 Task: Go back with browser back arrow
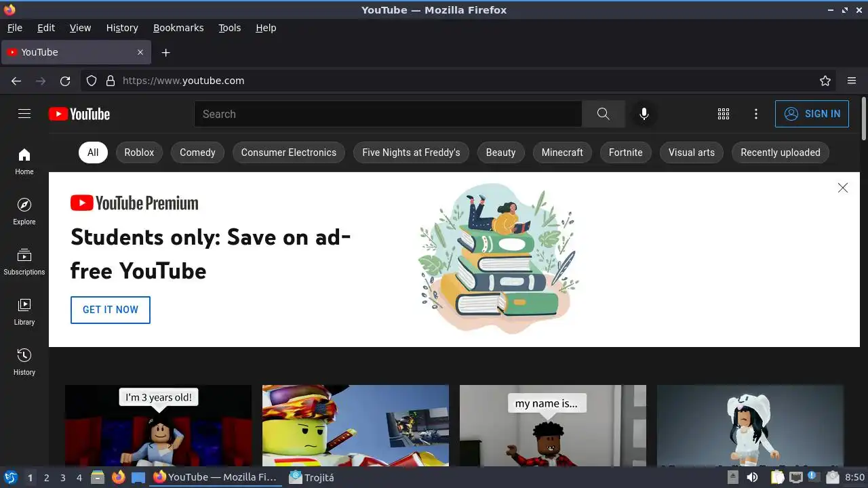pos(16,81)
